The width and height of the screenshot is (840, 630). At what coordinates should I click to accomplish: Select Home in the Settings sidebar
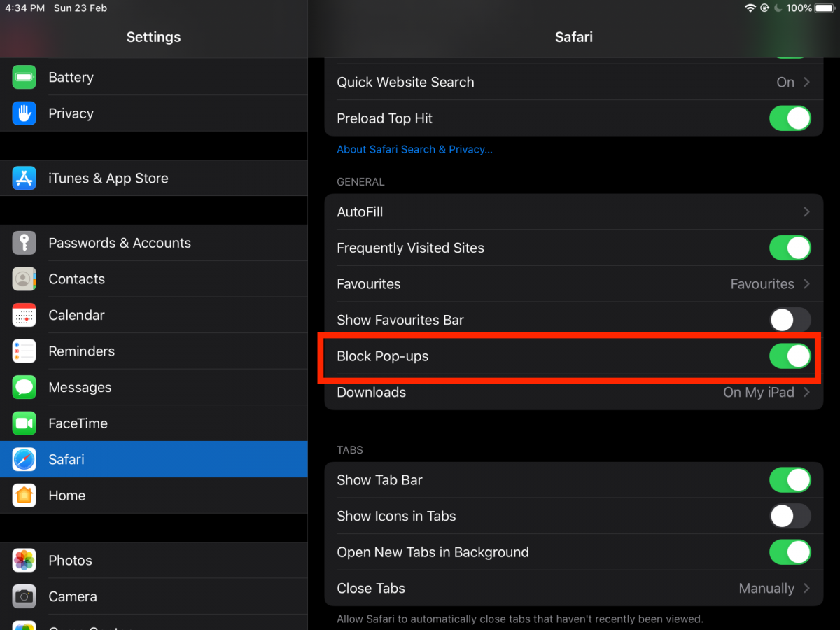[x=66, y=495]
